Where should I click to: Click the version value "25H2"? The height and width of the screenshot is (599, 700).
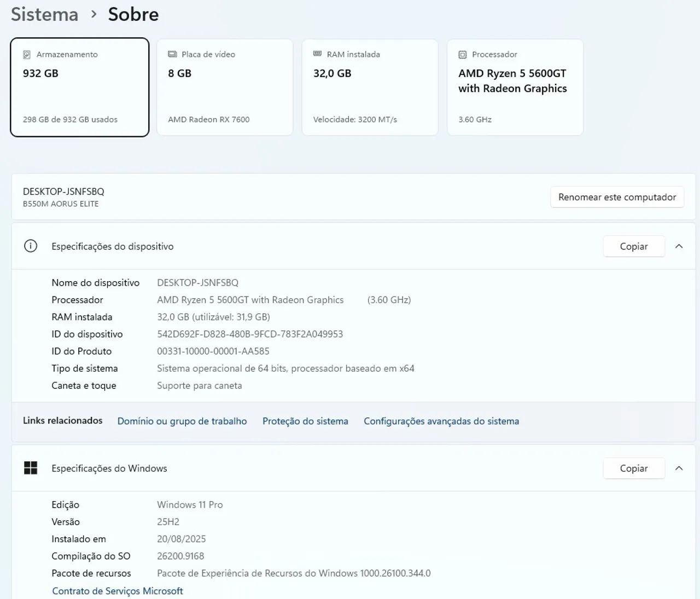tap(168, 522)
